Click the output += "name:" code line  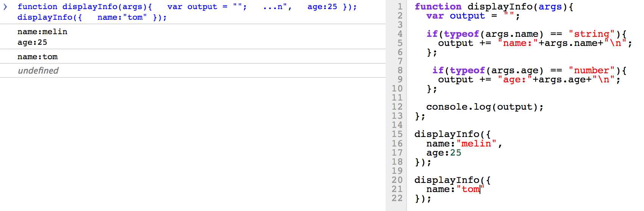(x=535, y=43)
